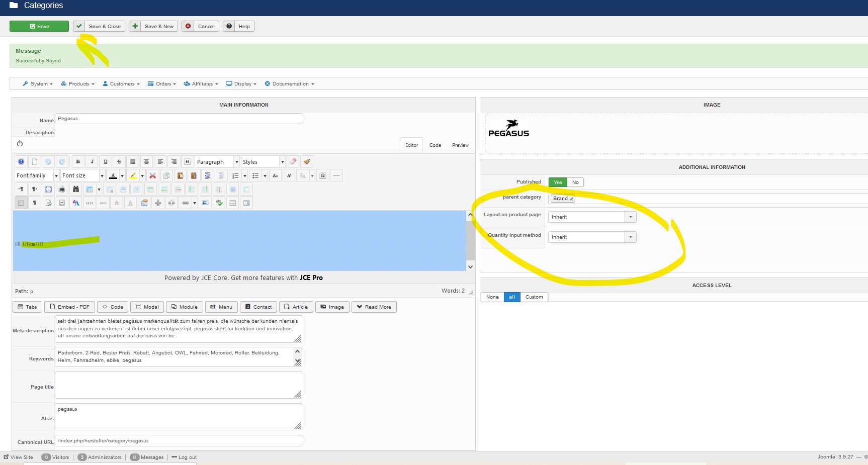
Task: Open the Orders menu
Action: [161, 84]
